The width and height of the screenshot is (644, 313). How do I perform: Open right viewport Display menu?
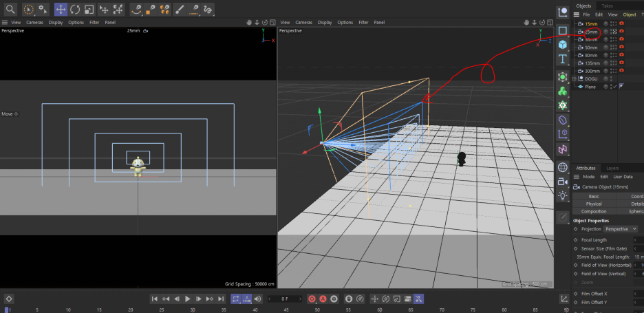point(325,22)
